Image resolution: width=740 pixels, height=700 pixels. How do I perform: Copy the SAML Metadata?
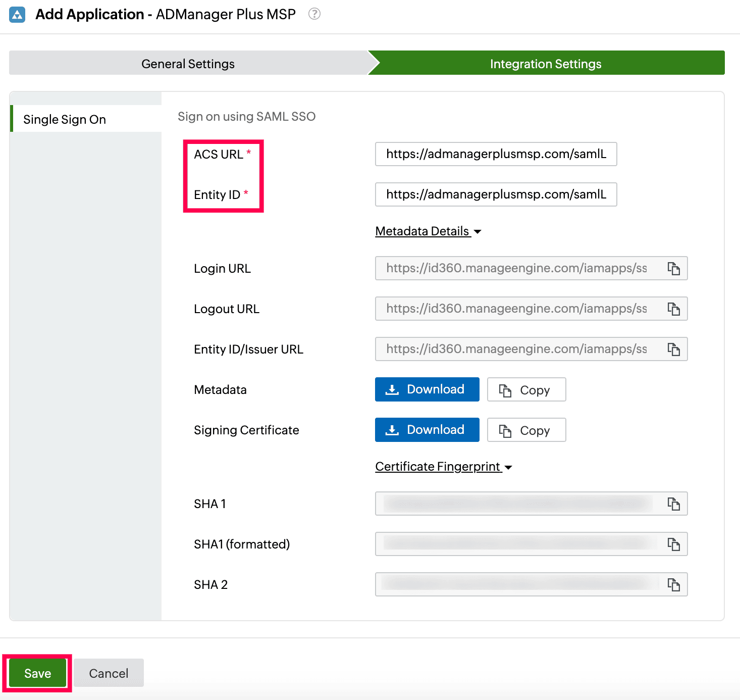[x=526, y=389]
